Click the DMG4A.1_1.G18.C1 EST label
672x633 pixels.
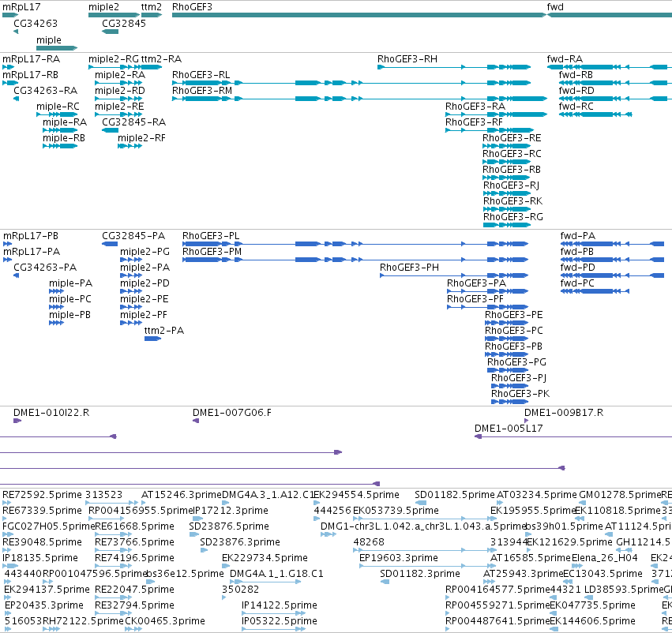click(x=276, y=574)
